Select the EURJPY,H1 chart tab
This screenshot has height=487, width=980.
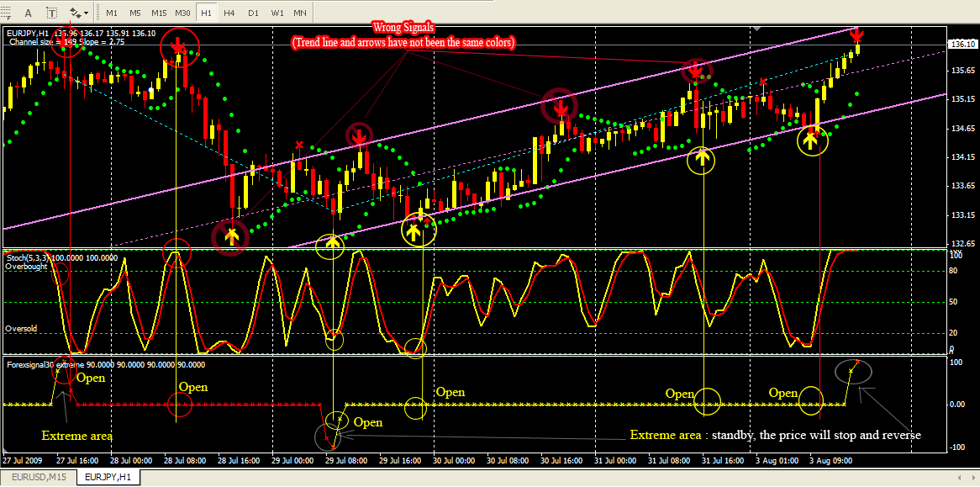coord(107,478)
